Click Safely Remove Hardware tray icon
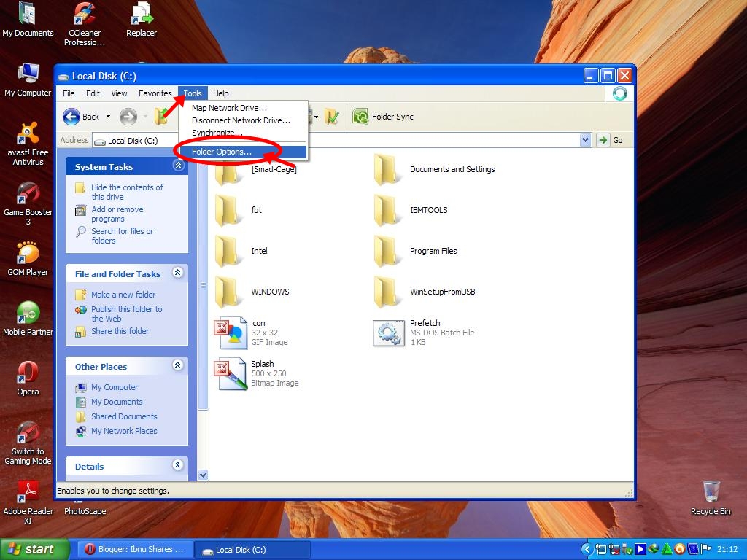 (x=628, y=550)
